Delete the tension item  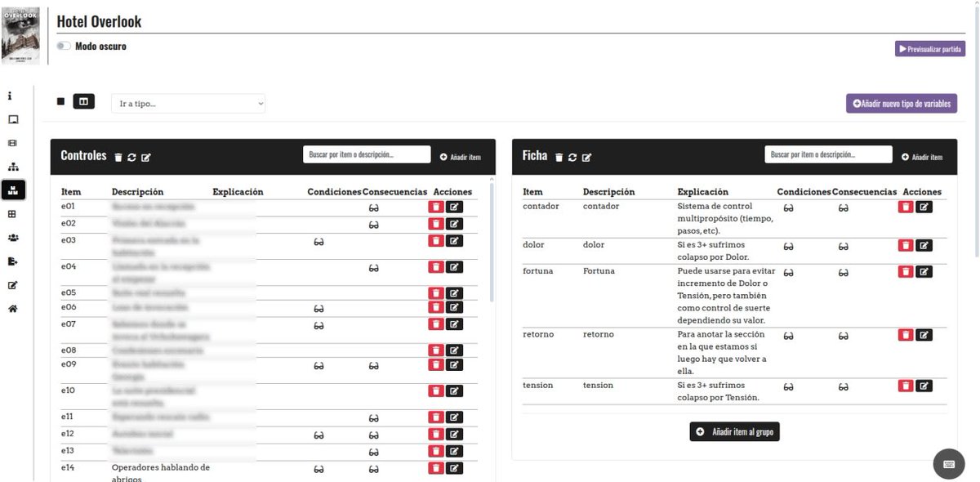[906, 386]
